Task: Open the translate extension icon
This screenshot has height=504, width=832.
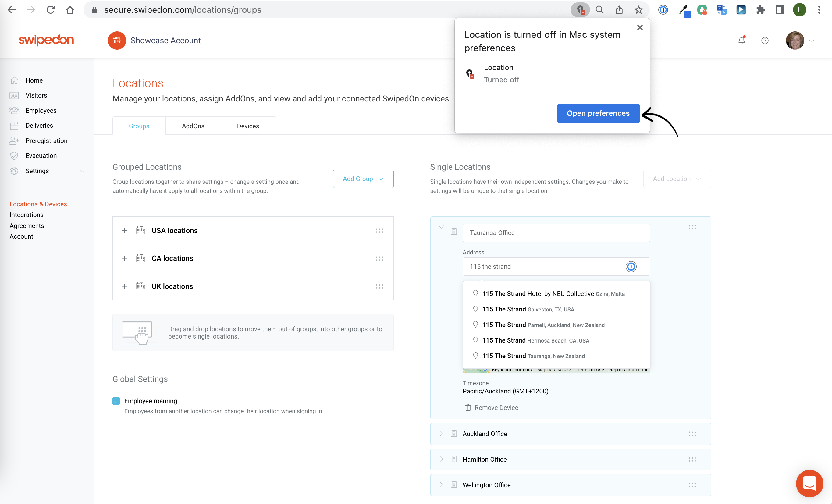Action: coord(722,10)
